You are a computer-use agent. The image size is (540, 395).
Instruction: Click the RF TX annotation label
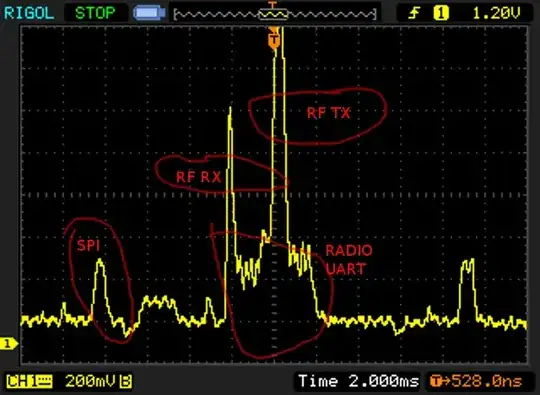coord(328,113)
